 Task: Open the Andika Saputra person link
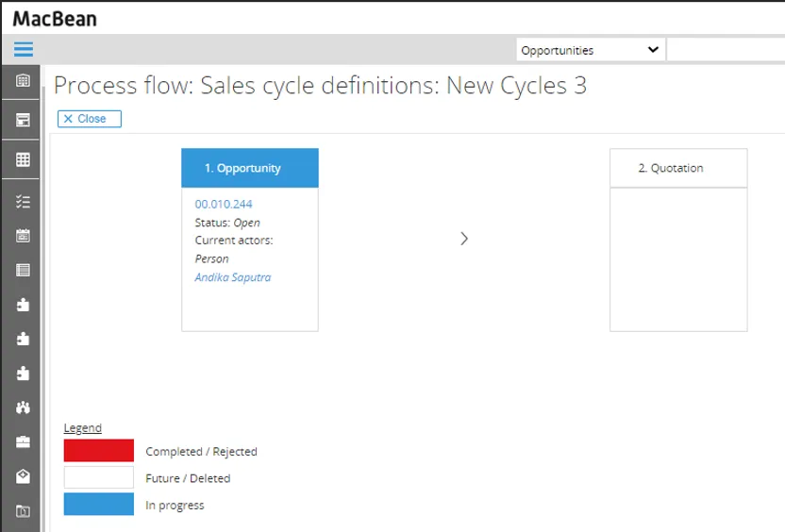[232, 277]
